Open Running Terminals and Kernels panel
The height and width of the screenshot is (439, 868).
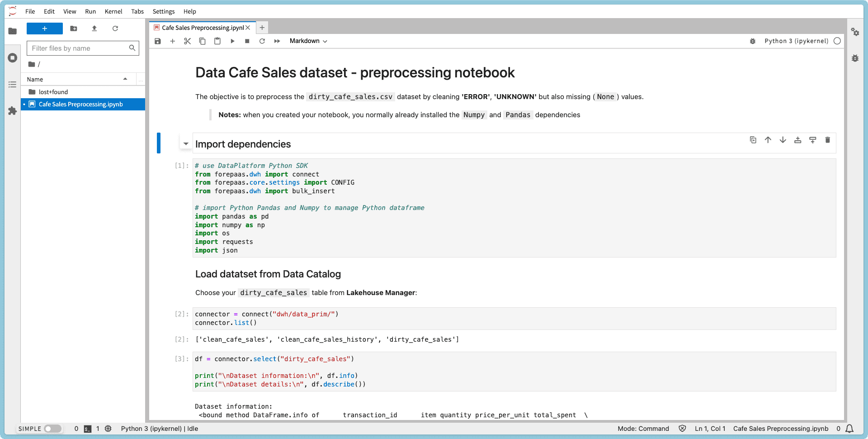[13, 58]
